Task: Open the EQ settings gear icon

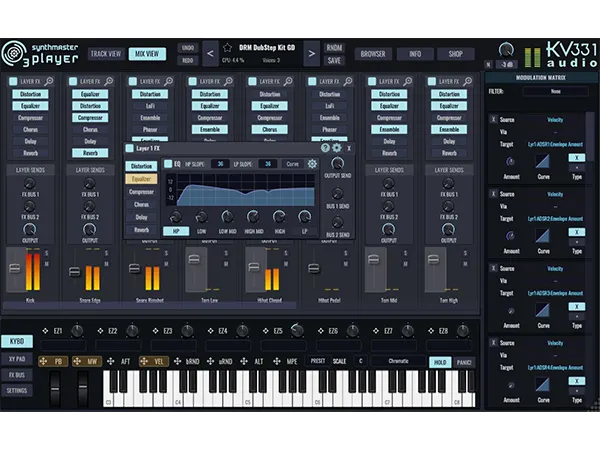Action: click(312, 164)
